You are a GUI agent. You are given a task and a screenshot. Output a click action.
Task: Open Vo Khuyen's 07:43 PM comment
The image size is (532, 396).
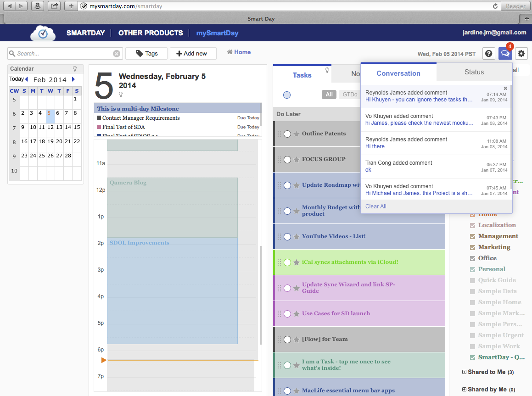coord(437,120)
